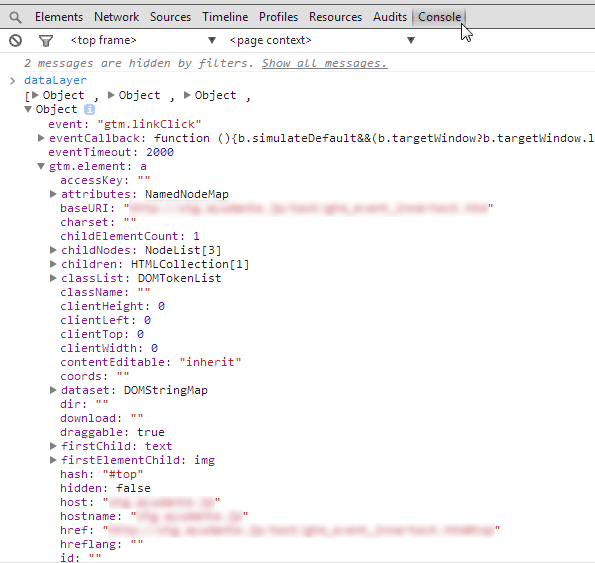Click the hreflang property line
The width and height of the screenshot is (595, 563).
(x=102, y=544)
